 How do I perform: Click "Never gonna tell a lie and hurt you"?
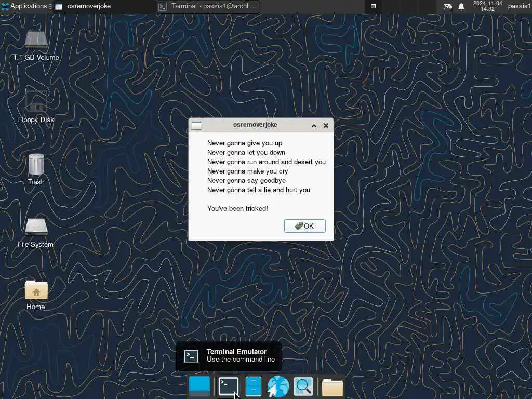(259, 190)
